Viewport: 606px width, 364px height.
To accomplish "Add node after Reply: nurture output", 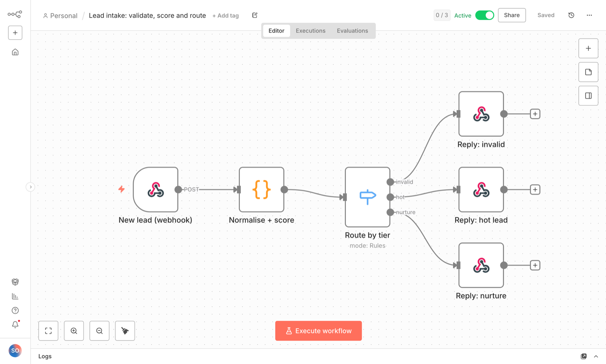I will (x=535, y=265).
